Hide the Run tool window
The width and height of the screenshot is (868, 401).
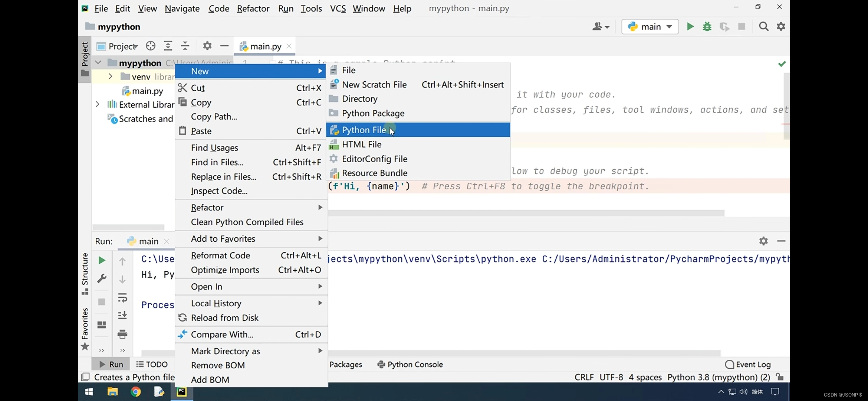pos(781,241)
